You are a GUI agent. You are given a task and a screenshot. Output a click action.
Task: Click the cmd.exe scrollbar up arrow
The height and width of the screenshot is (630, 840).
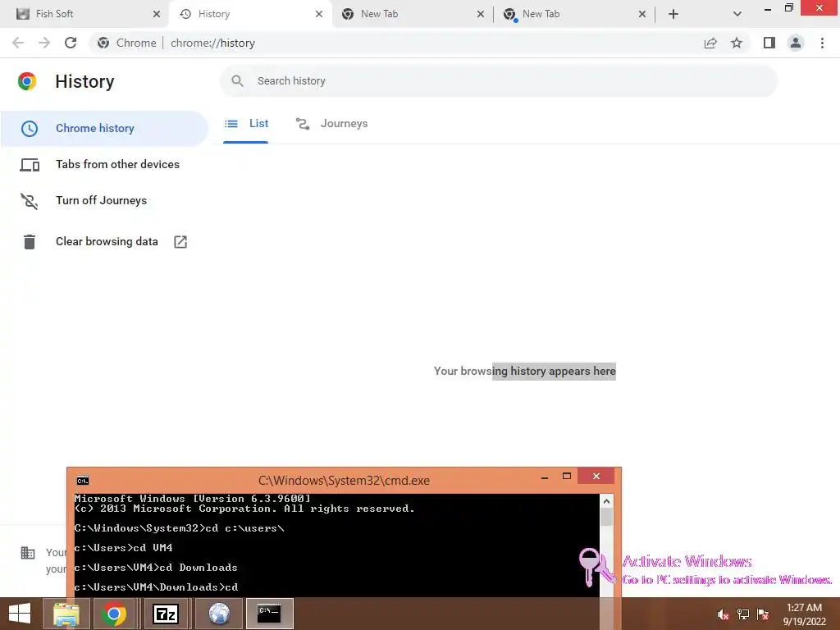pyautogui.click(x=606, y=501)
